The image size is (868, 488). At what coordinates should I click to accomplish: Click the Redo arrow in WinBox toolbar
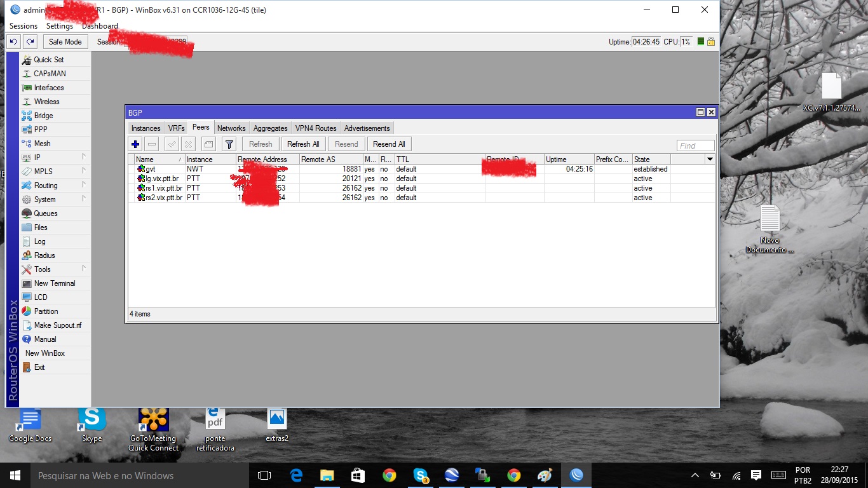(30, 42)
